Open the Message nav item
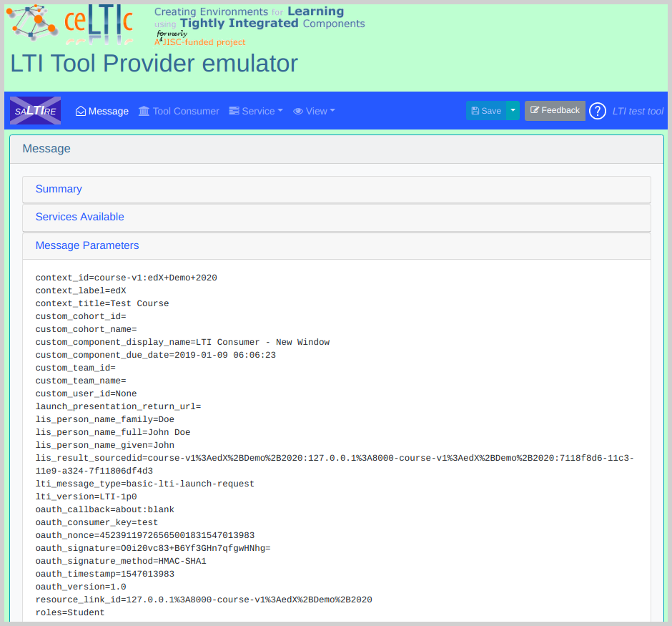This screenshot has width=672, height=626. [102, 111]
